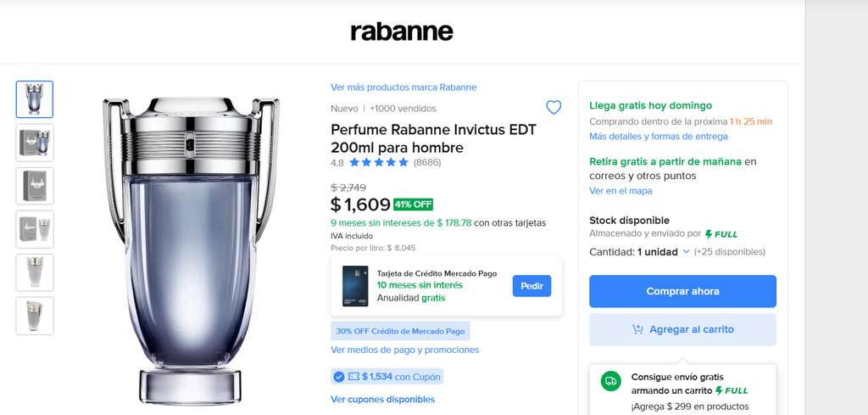Select the last thumbnail in the gallery

point(35,316)
